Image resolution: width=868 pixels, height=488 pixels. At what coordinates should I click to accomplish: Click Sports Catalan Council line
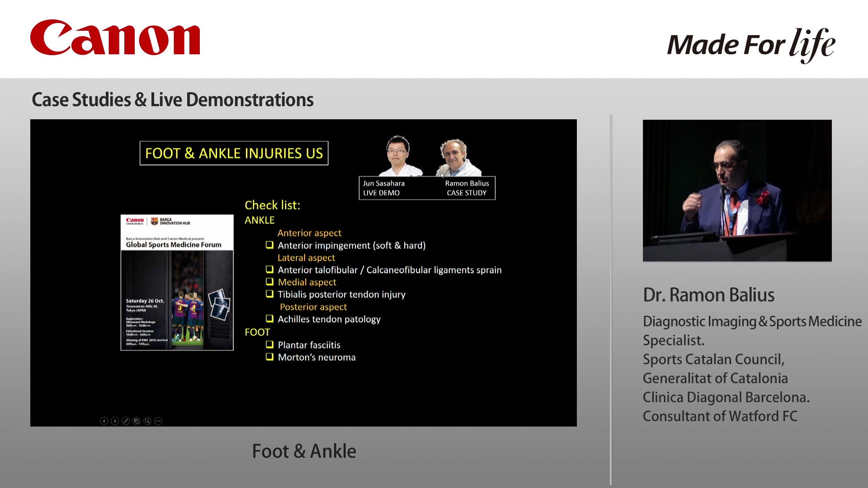713,359
